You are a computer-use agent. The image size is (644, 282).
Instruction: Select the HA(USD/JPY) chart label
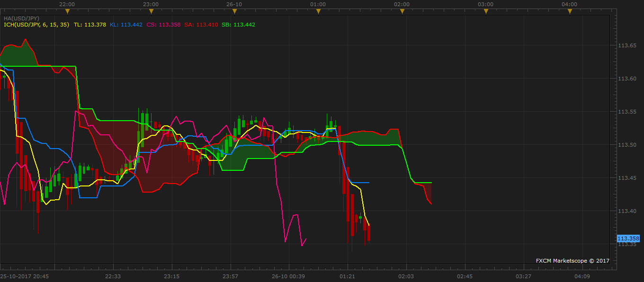(21, 18)
